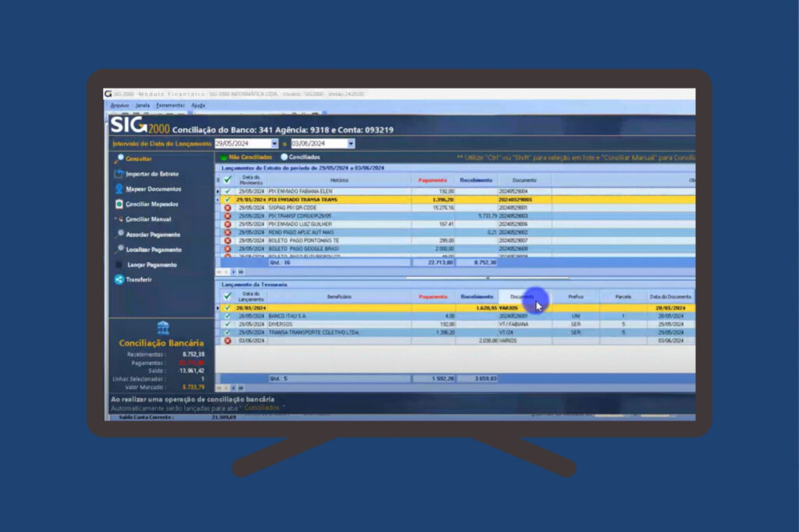Click the Consultar magnifier icon
The image size is (799, 532).
click(x=119, y=159)
